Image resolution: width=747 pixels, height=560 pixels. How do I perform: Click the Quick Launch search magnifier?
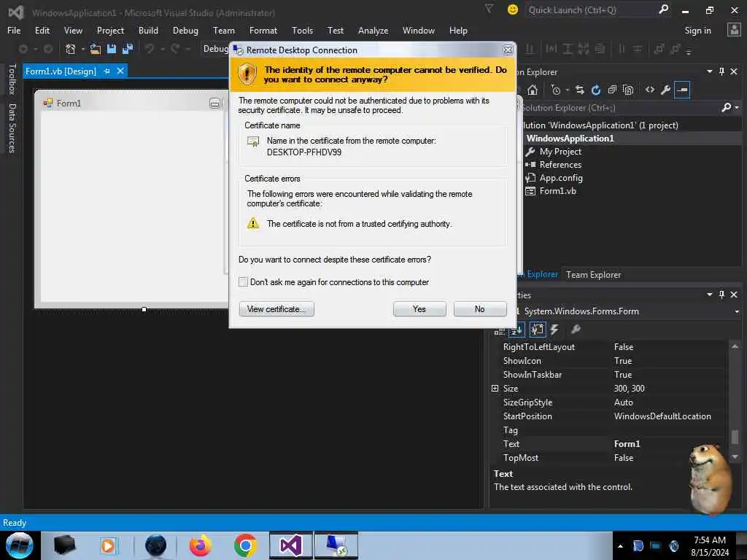click(663, 9)
